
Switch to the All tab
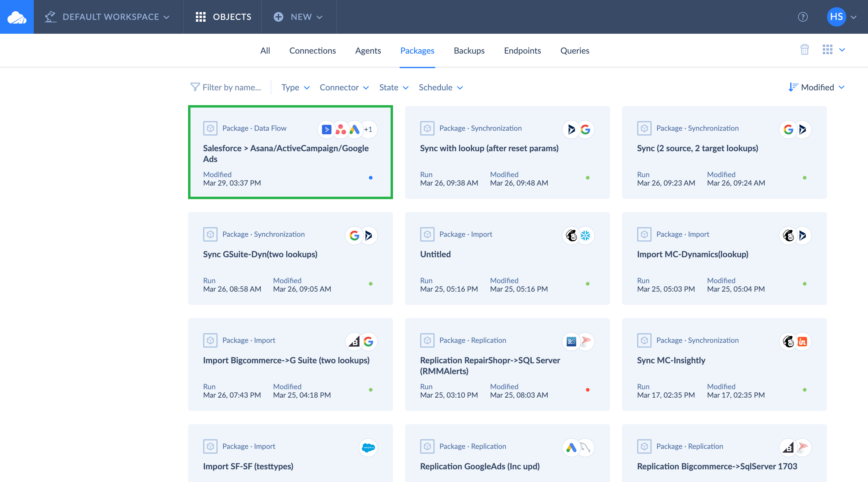[x=265, y=51]
